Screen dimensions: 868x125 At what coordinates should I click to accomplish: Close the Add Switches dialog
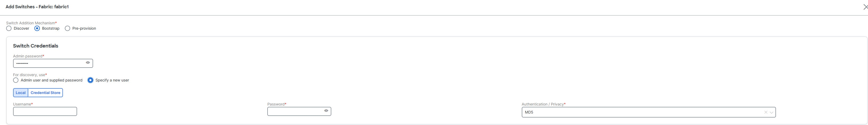[865, 7]
